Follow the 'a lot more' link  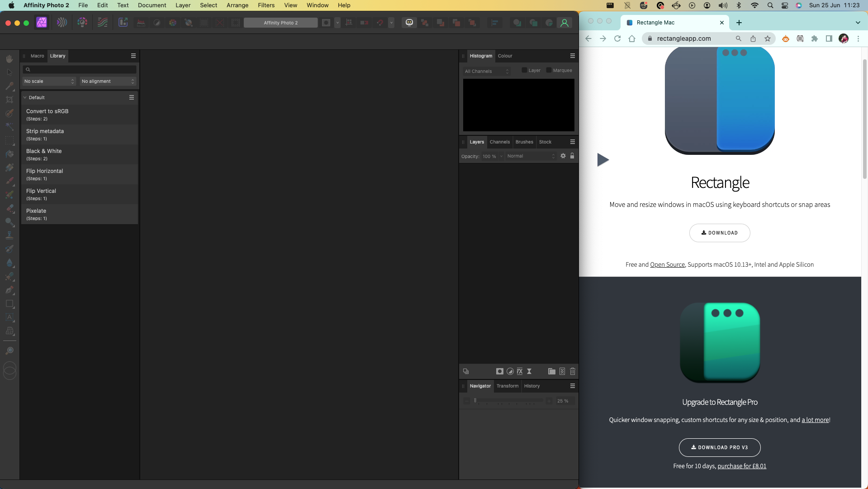pyautogui.click(x=815, y=420)
